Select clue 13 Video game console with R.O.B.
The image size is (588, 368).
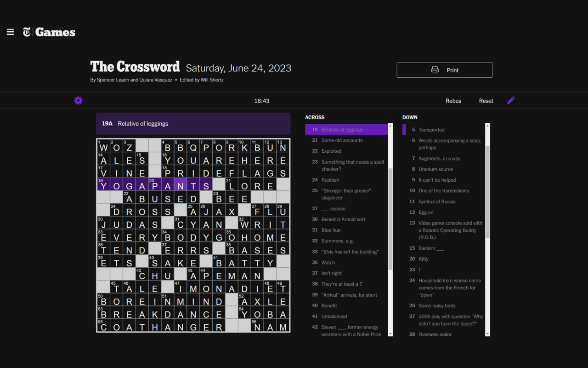tap(444, 230)
